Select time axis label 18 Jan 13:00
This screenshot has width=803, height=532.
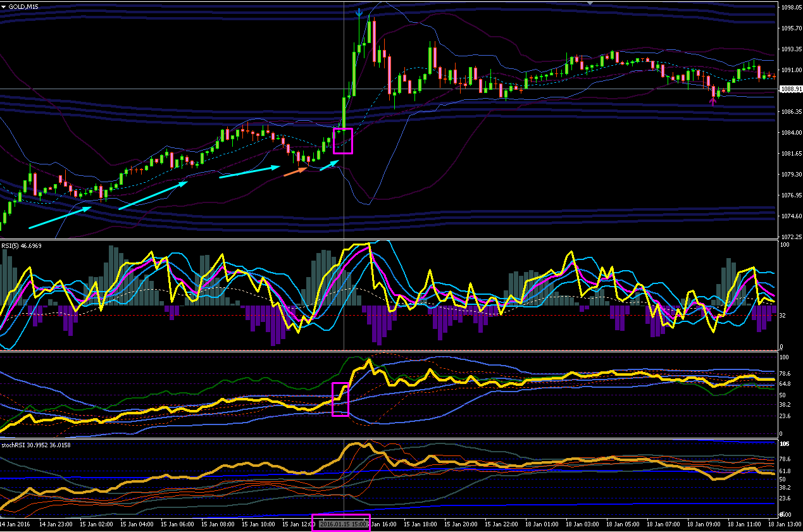[x=785, y=524]
